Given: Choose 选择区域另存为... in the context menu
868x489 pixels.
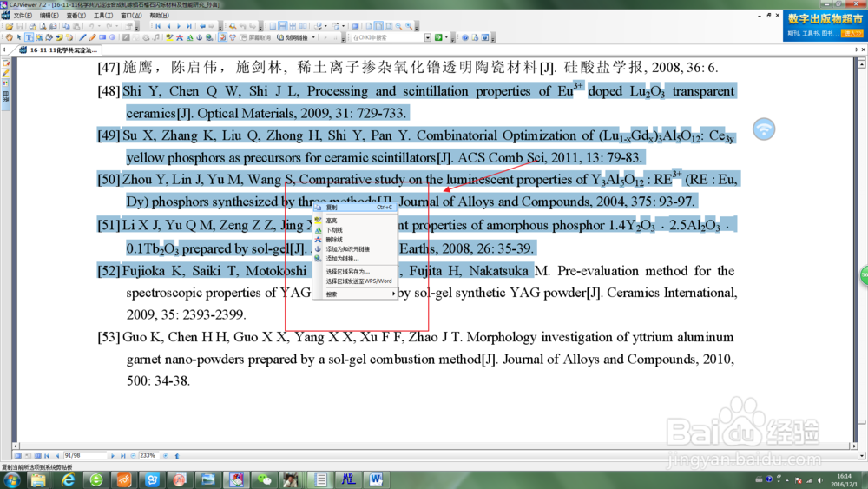Looking at the screenshot, I should click(355, 272).
